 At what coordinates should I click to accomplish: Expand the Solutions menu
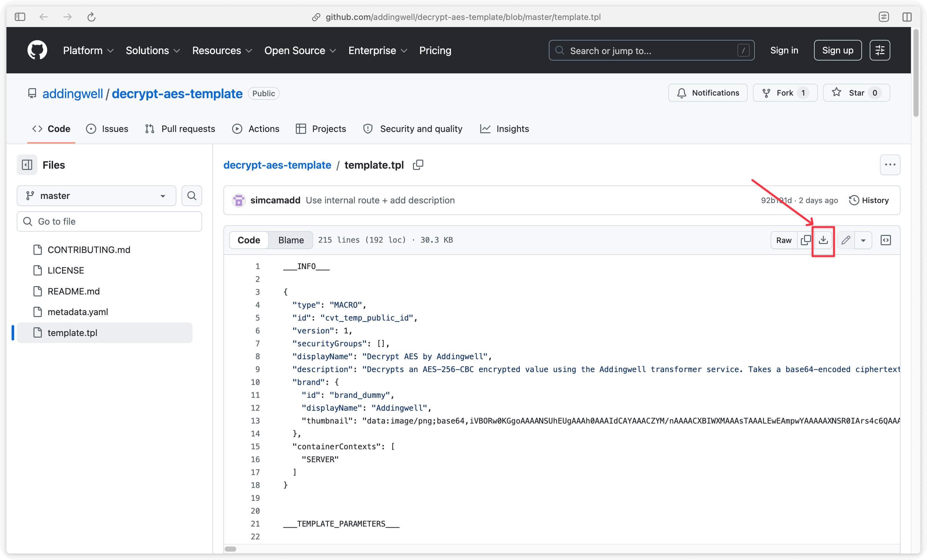click(x=153, y=51)
